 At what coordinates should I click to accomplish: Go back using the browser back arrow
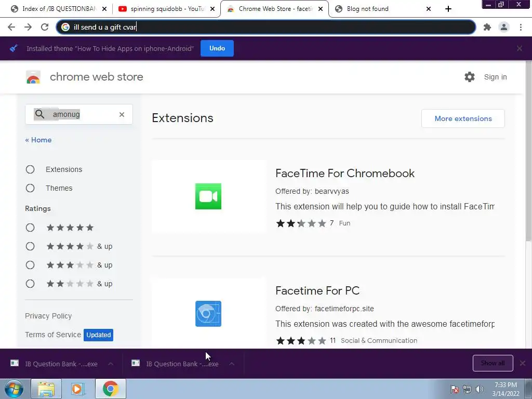click(x=11, y=27)
